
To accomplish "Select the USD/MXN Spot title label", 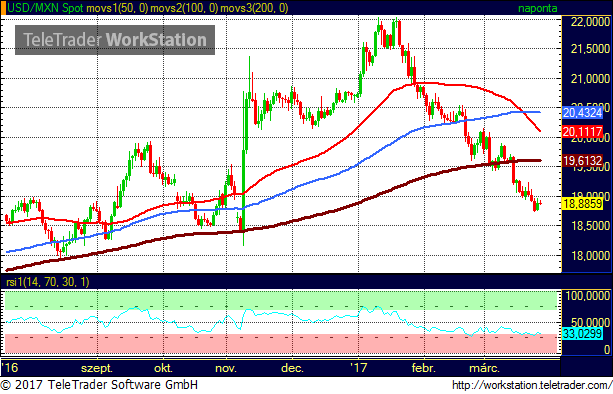I will tap(45, 8).
